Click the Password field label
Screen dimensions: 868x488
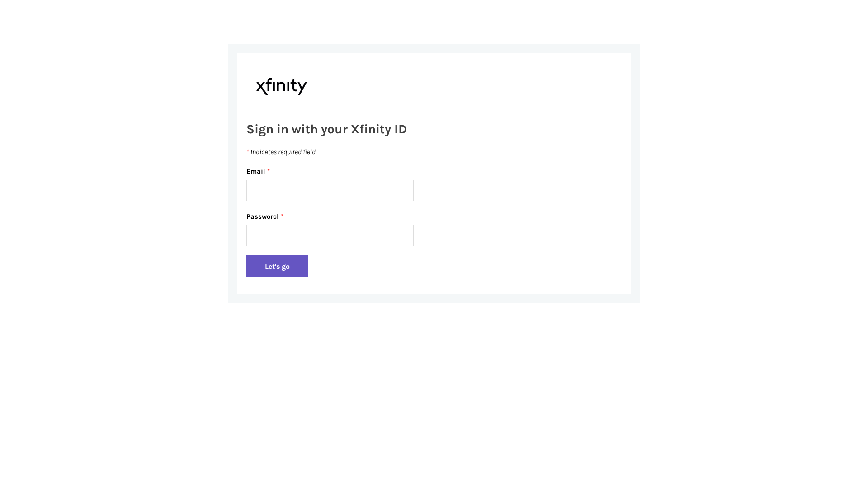pyautogui.click(x=262, y=216)
